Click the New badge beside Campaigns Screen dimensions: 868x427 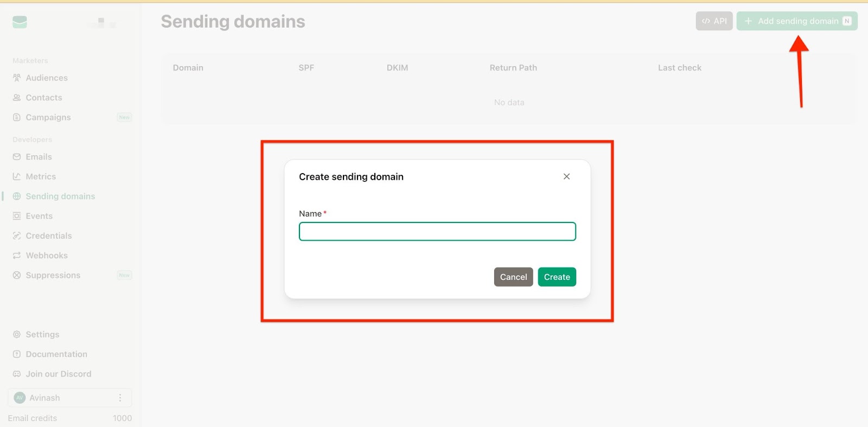124,117
